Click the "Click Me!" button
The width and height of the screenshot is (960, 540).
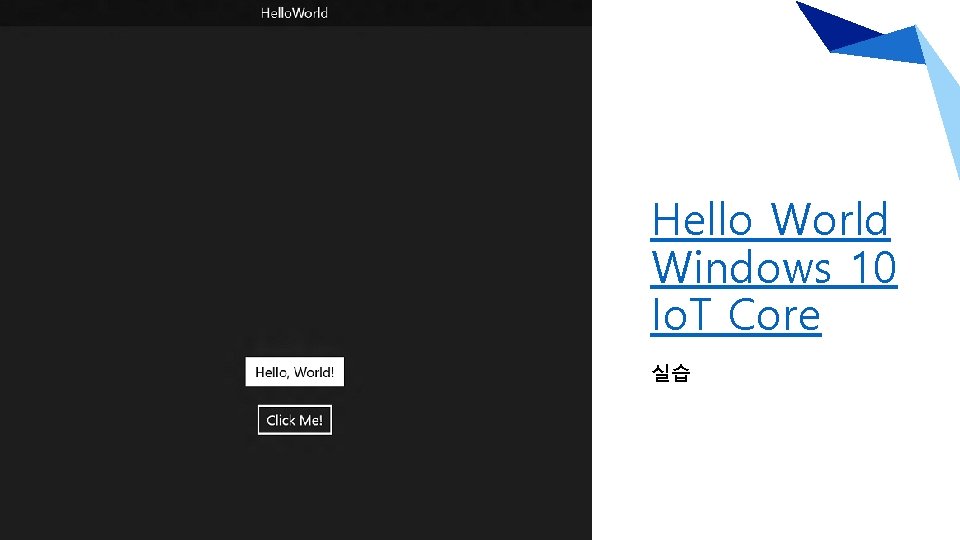294,420
